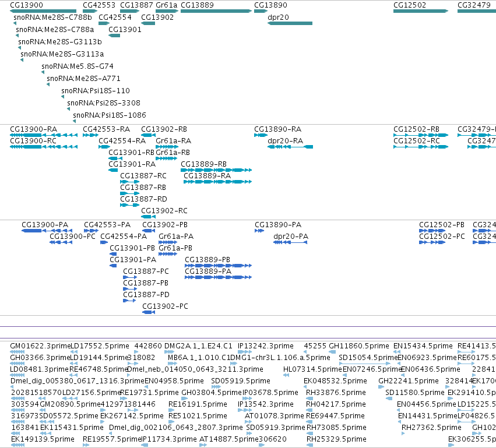496x448 pixels.
Task: Click transcript dpr20-RA label
Action: coord(286,140)
